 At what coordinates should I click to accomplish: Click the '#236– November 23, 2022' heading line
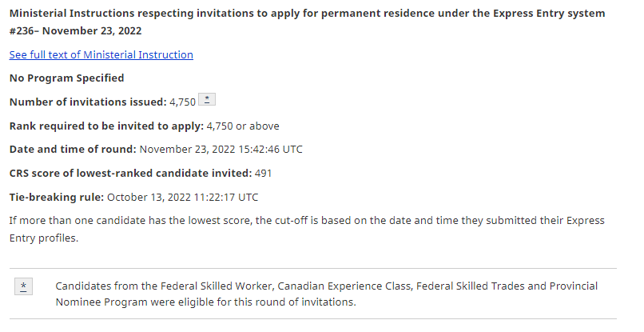(76, 31)
